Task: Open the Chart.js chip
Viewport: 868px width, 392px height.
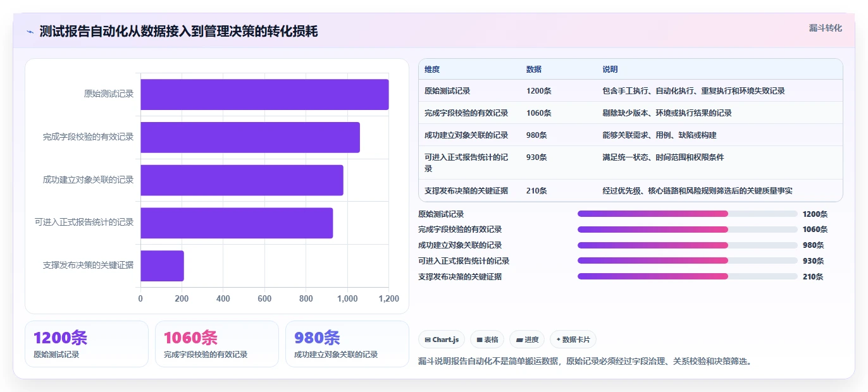Action: (x=442, y=340)
